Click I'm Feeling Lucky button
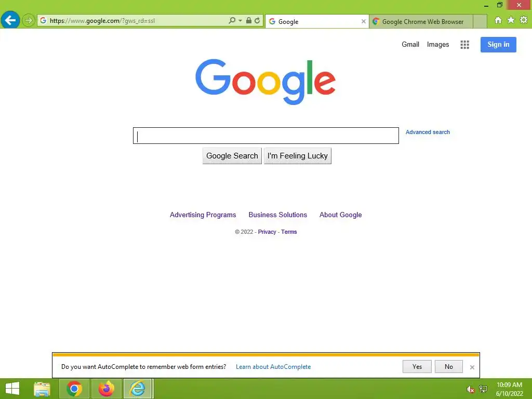Image resolution: width=532 pixels, height=399 pixels. 298,156
